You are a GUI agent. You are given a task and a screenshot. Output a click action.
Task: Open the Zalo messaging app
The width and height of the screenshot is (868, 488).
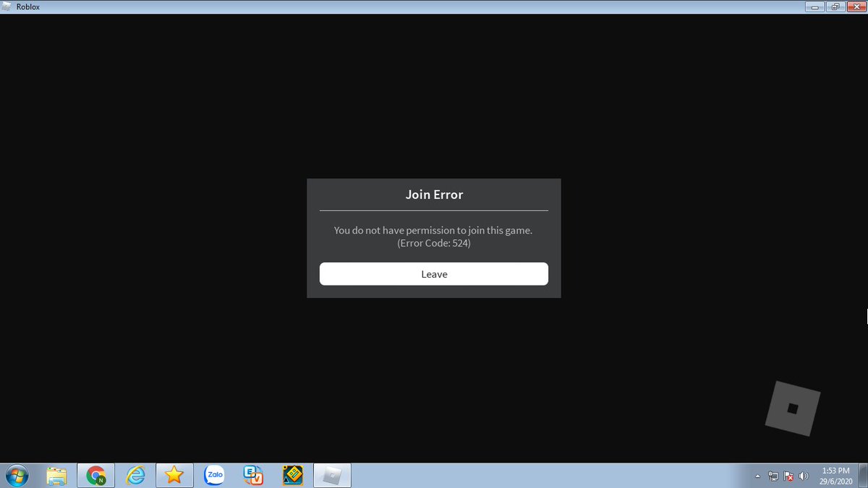pos(213,476)
